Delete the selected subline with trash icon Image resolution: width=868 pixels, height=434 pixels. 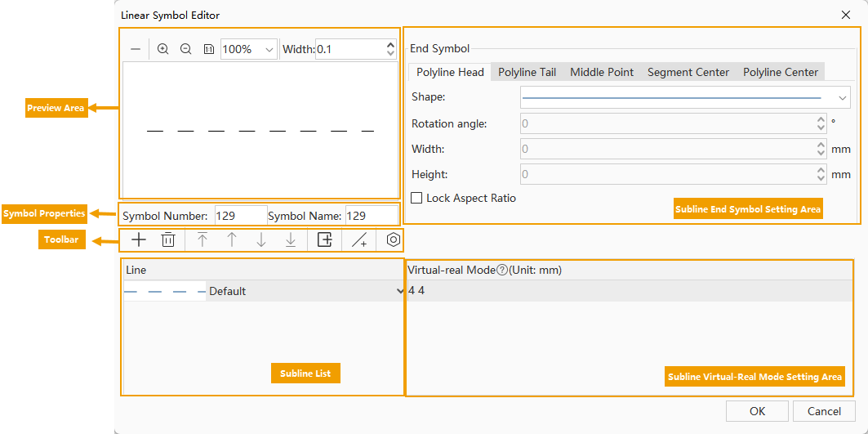(168, 239)
